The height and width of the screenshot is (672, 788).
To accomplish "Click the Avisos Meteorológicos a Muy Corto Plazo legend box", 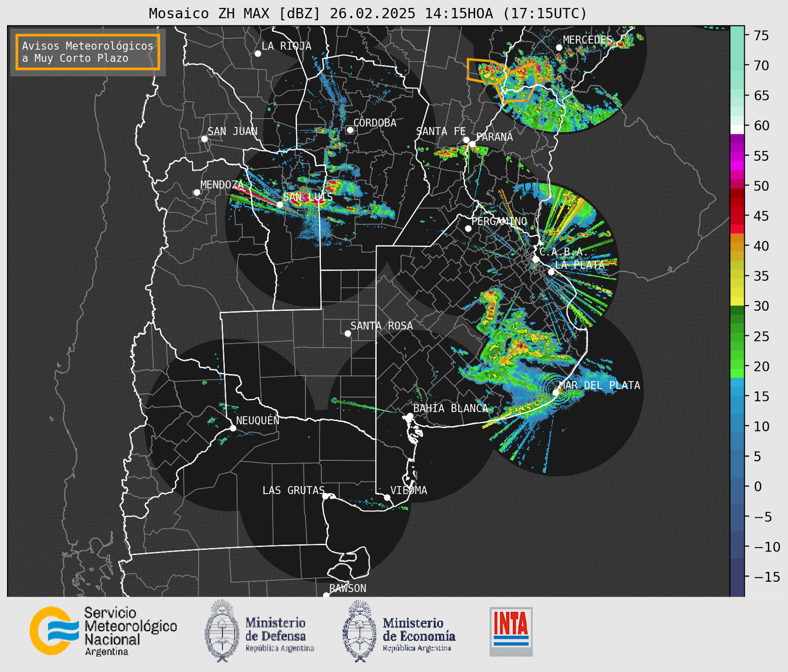I will pyautogui.click(x=88, y=52).
